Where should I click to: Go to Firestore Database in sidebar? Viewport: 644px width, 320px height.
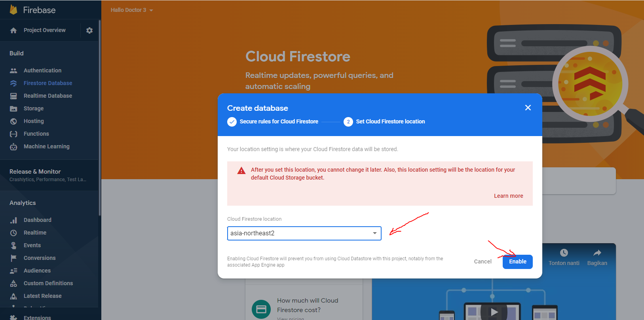tap(47, 83)
